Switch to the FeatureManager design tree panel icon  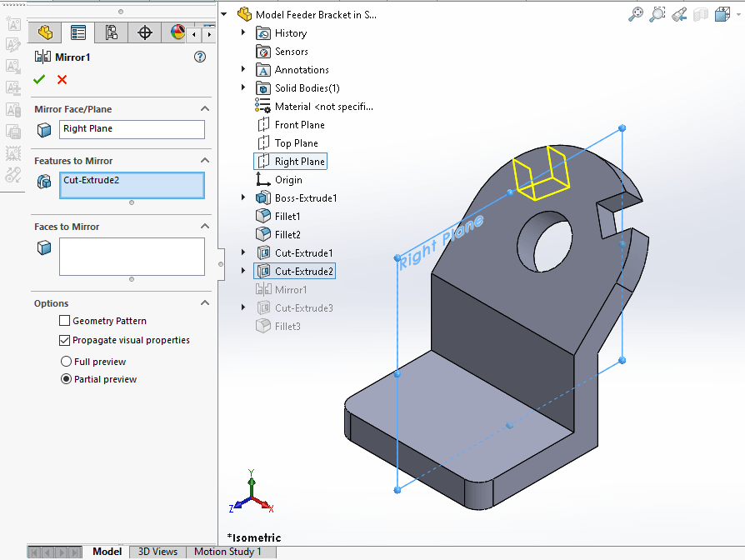(78, 32)
